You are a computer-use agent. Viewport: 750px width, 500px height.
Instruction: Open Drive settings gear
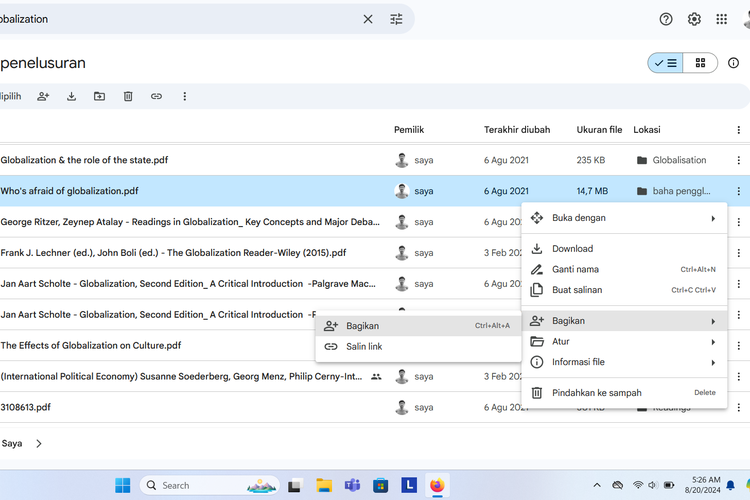694,19
